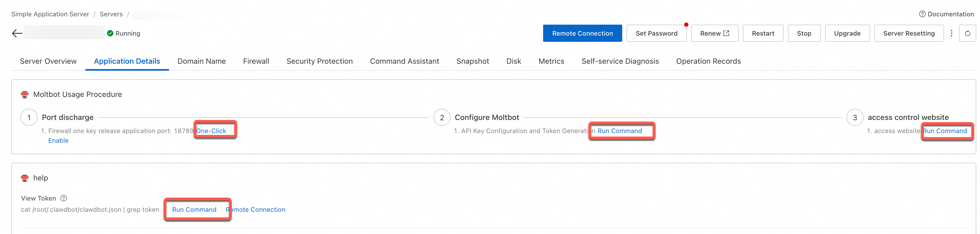The width and height of the screenshot is (980, 234).
Task: Click Servers in the breadcrumb
Action: tap(111, 14)
